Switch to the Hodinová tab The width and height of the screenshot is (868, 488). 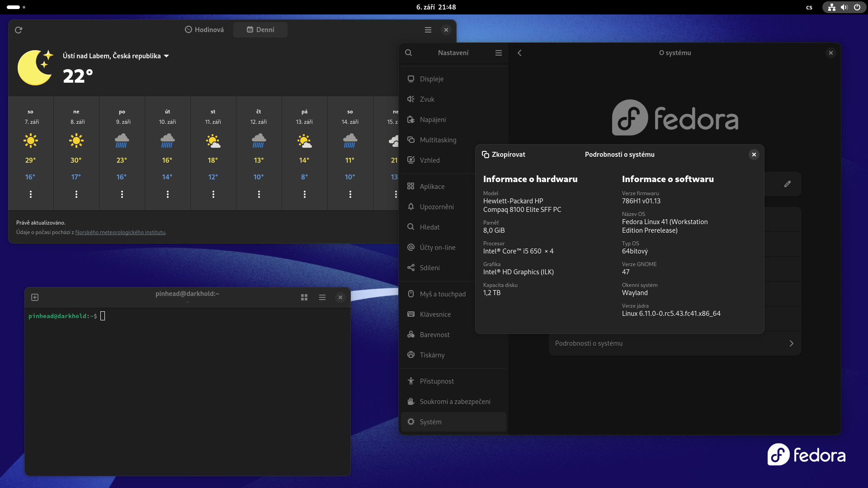pyautogui.click(x=205, y=30)
